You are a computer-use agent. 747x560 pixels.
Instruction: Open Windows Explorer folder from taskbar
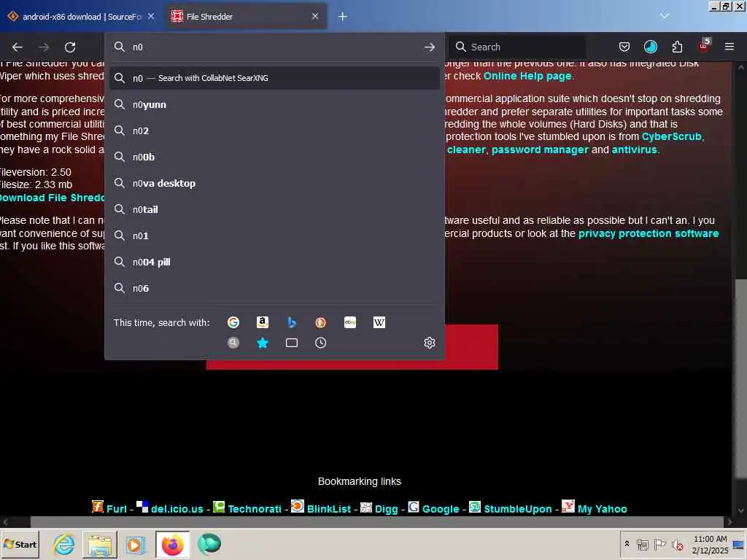click(100, 544)
